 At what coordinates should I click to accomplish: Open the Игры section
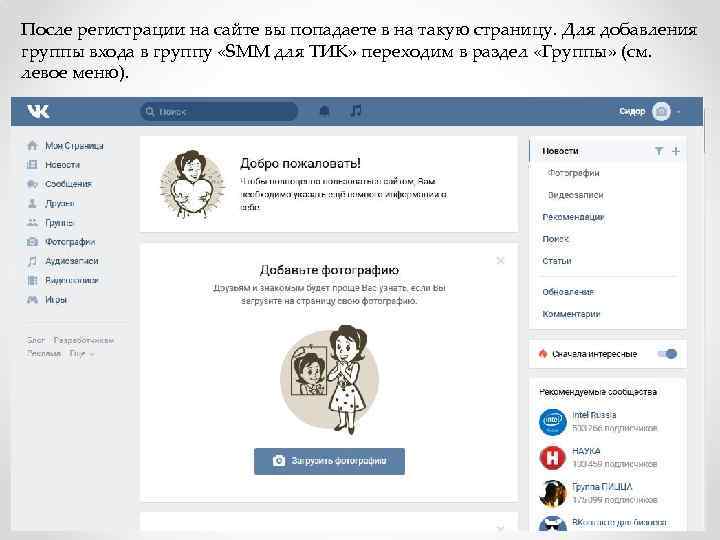56,299
